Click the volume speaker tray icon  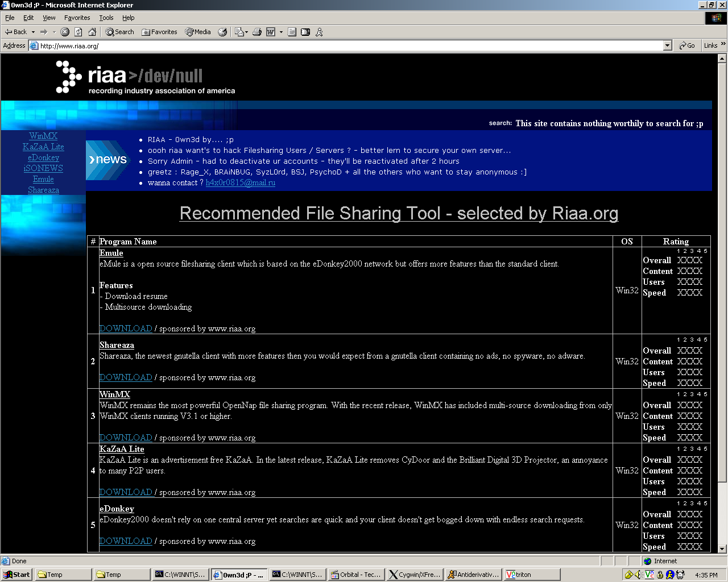pos(638,575)
